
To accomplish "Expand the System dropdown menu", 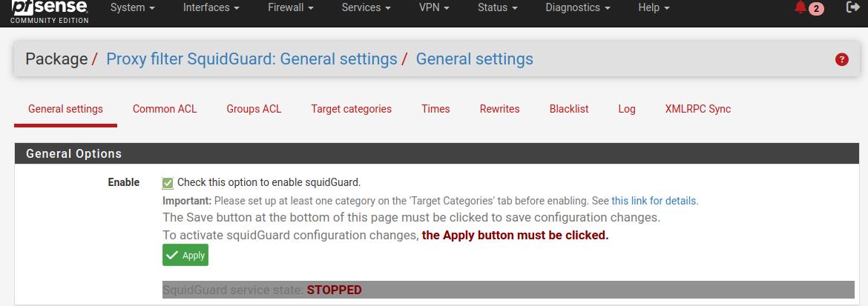I will (x=133, y=7).
